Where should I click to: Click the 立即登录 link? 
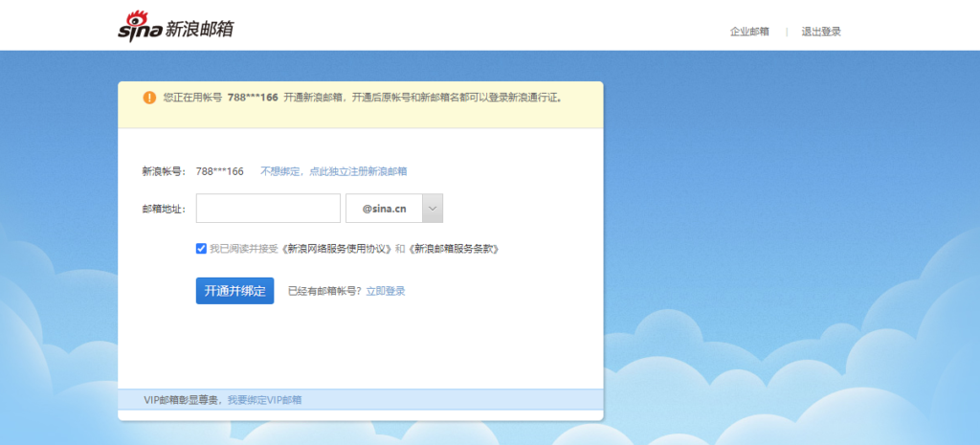tap(386, 291)
